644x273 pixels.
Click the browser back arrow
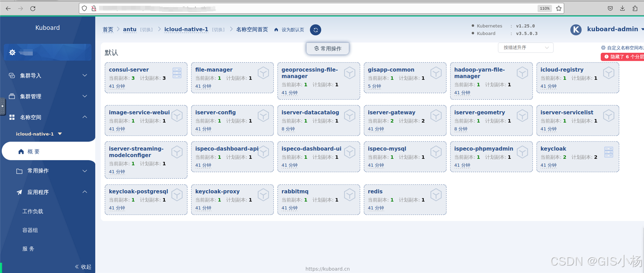8,8
